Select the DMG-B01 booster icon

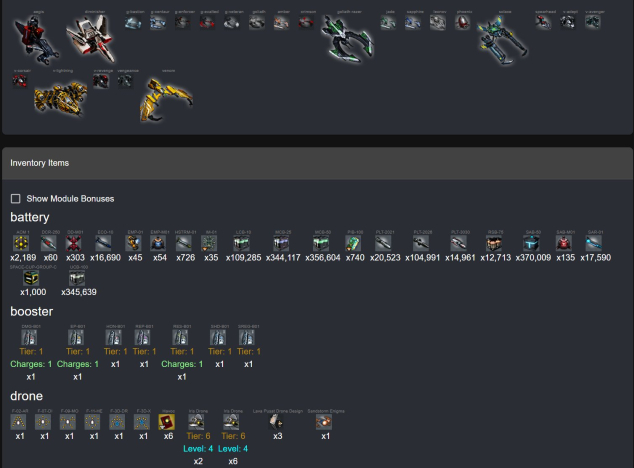pyautogui.click(x=30, y=338)
